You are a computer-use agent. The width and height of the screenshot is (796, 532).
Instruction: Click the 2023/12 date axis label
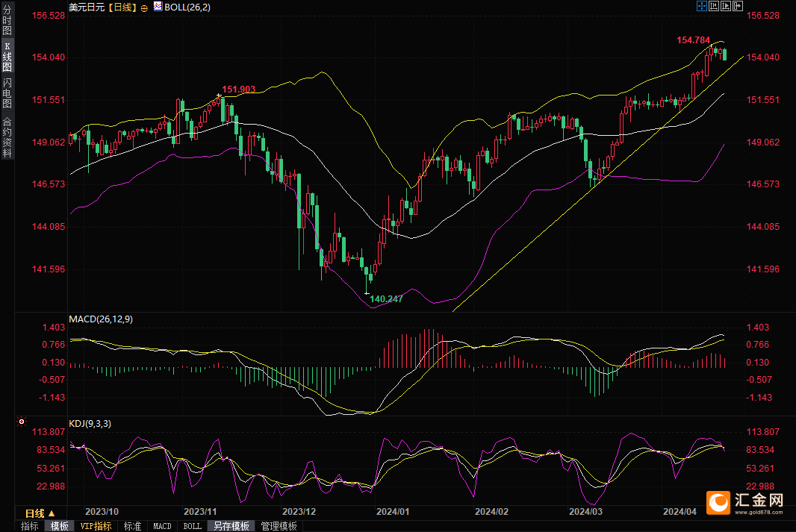(299, 511)
